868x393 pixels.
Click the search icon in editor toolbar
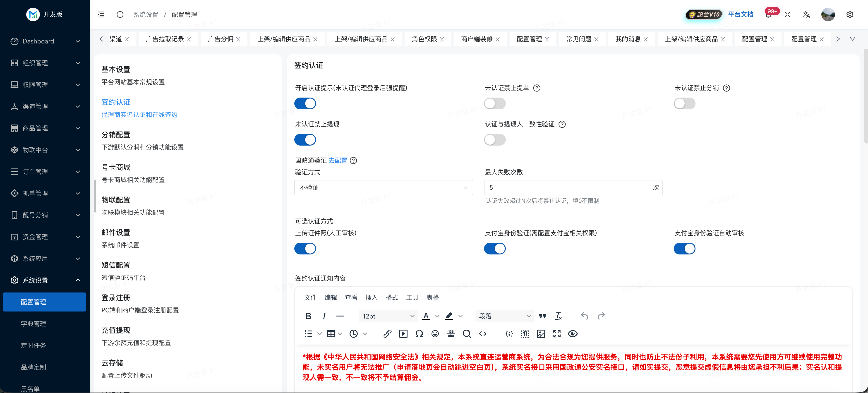tap(467, 334)
